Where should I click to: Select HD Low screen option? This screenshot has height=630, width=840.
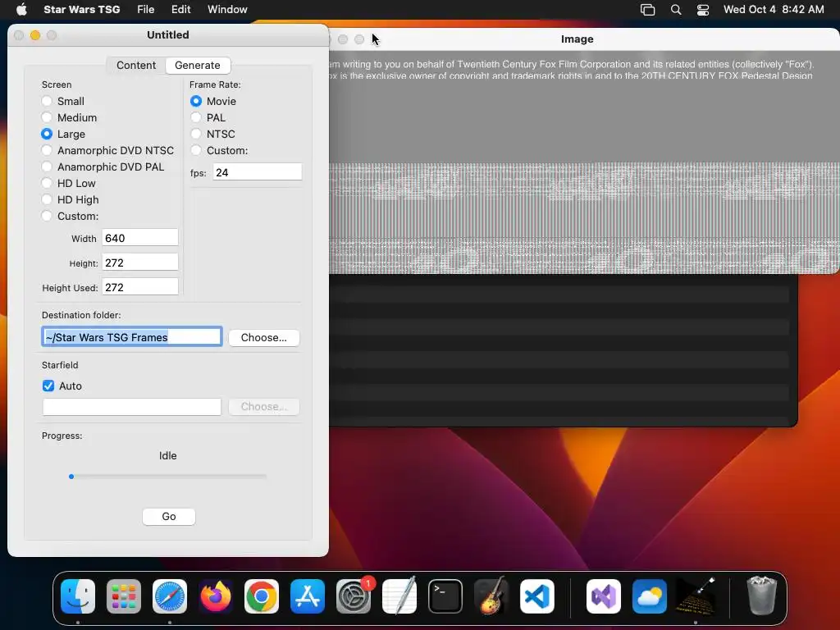(47, 183)
